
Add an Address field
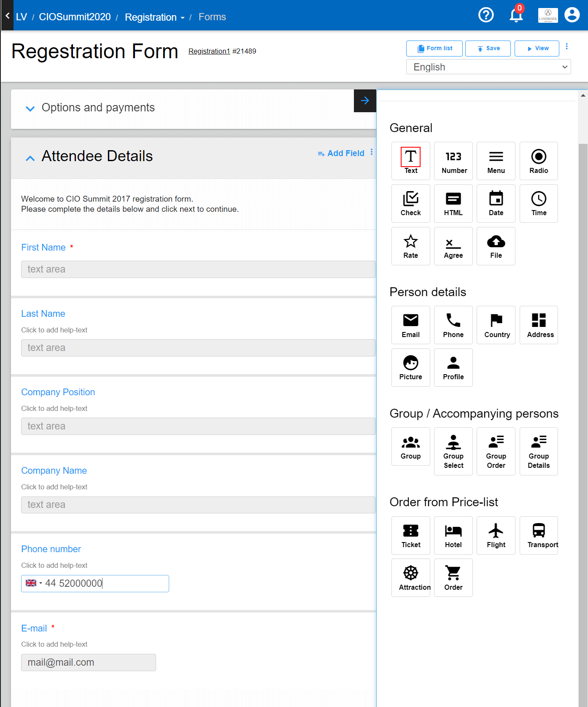coord(539,325)
